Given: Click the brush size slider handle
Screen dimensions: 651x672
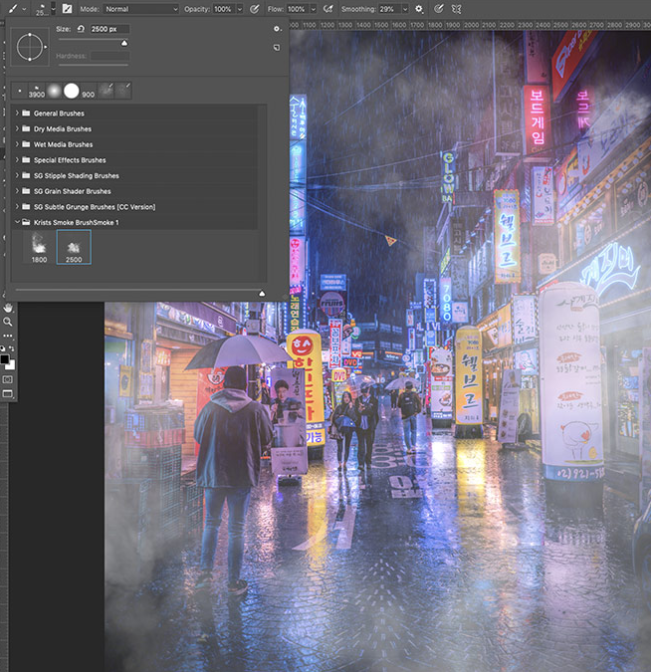Looking at the screenshot, I should click(x=124, y=43).
